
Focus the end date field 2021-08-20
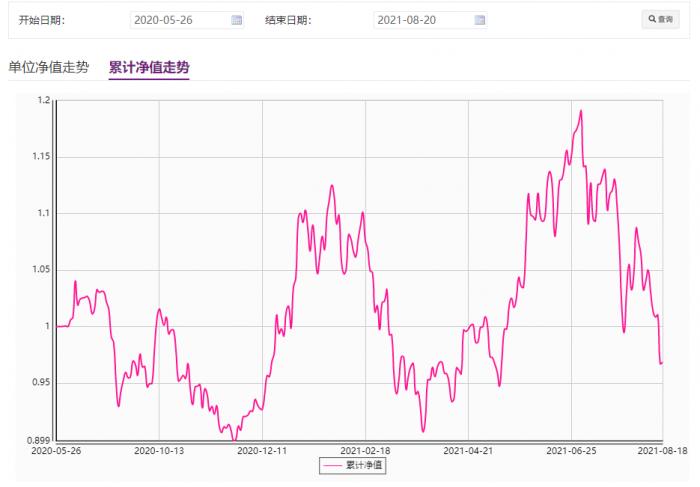point(422,20)
